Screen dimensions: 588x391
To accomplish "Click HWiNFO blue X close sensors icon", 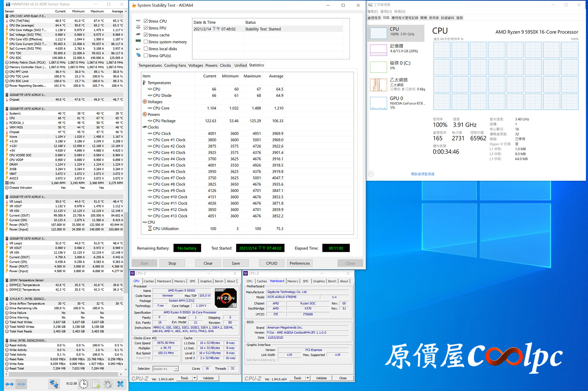I will click(120, 384).
